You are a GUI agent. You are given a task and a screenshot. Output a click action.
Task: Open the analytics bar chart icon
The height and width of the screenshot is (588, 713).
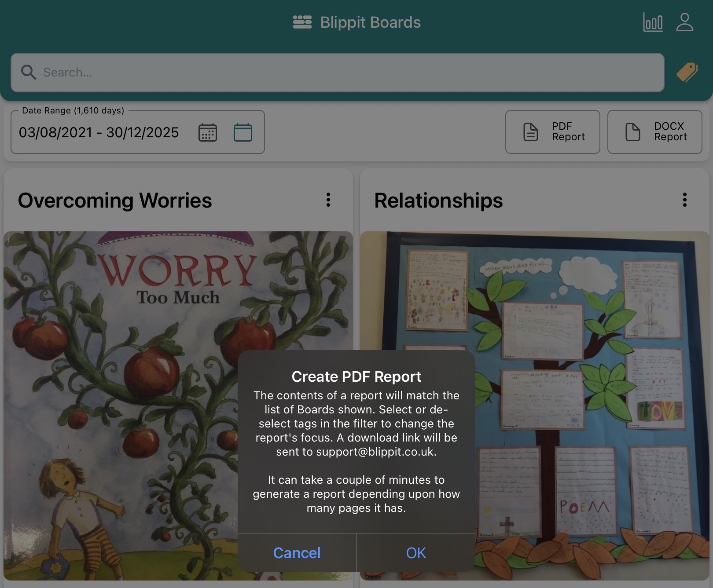pos(653,22)
